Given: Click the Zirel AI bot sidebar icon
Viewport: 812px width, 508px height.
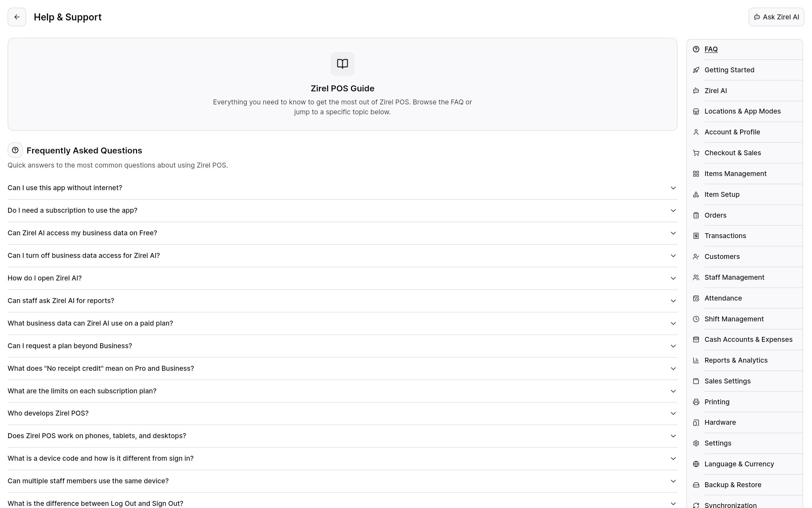Looking at the screenshot, I should coord(696,91).
